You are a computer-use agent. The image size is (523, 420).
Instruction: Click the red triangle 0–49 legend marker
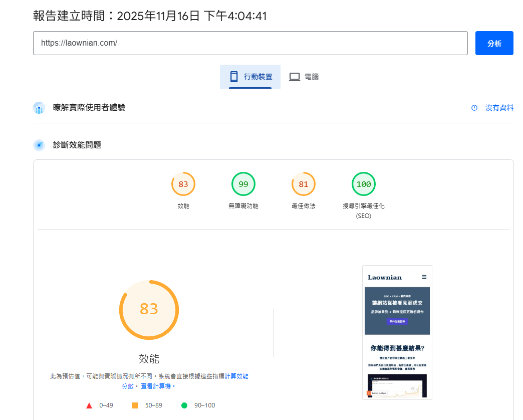(x=89, y=405)
